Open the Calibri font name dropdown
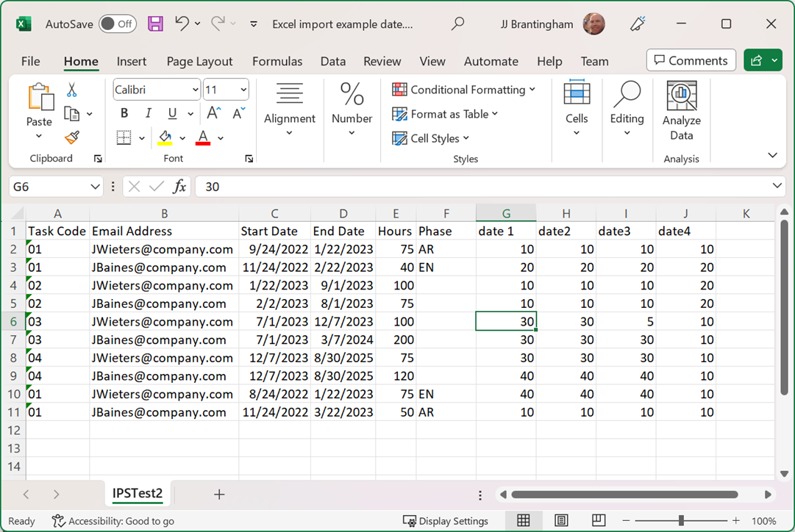 [x=195, y=90]
